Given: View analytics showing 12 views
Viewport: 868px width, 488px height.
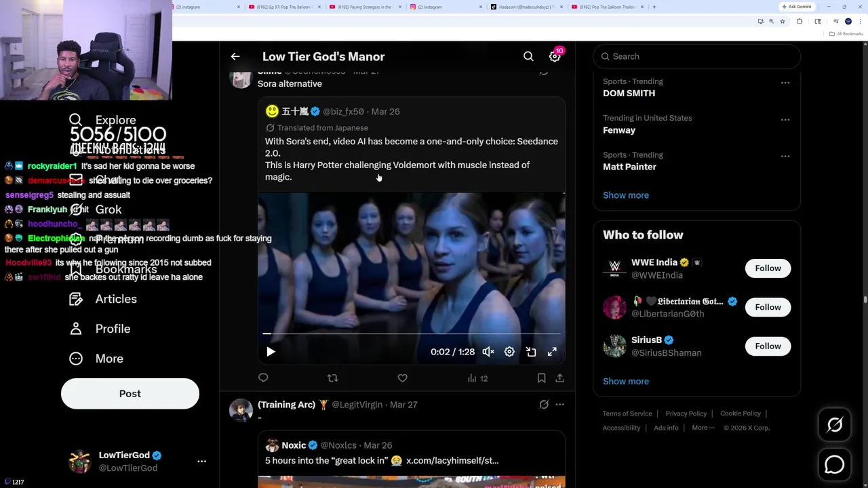Looking at the screenshot, I should point(477,378).
